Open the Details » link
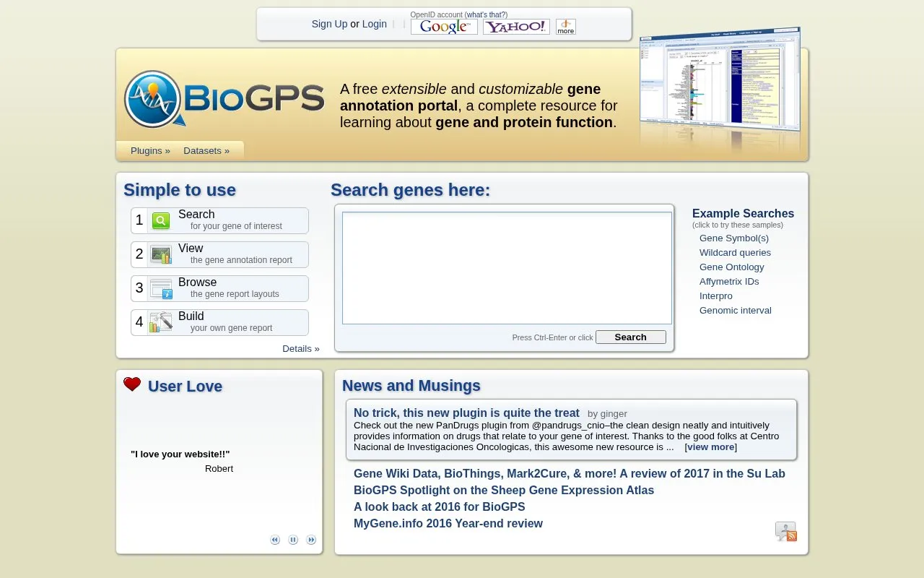The image size is (924, 578). pos(301,348)
